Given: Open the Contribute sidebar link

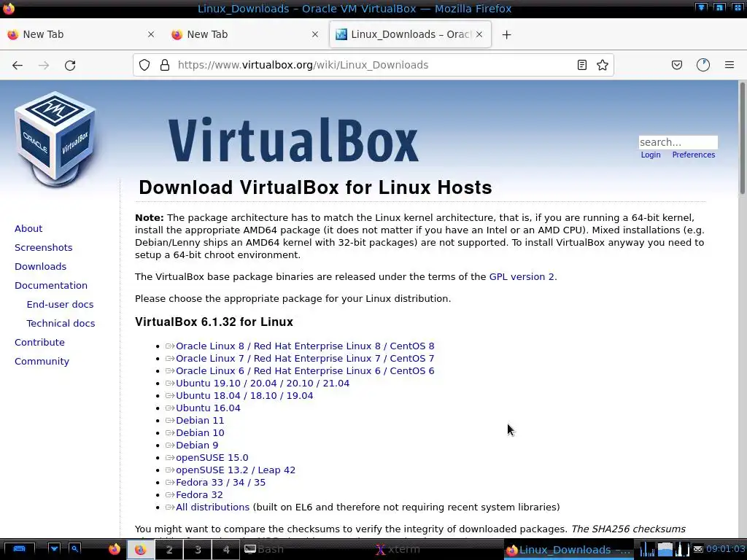Looking at the screenshot, I should [39, 343].
